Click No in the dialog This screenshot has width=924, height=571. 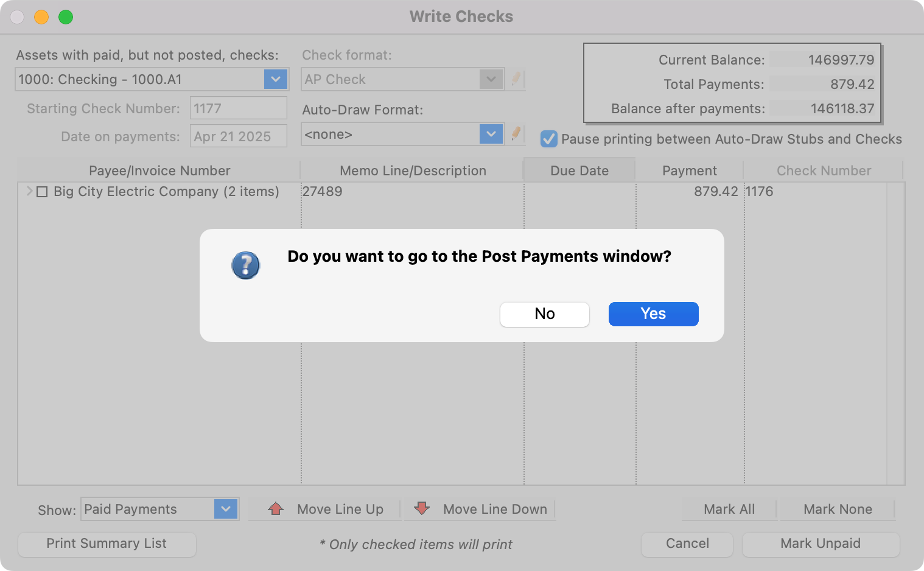(x=544, y=314)
